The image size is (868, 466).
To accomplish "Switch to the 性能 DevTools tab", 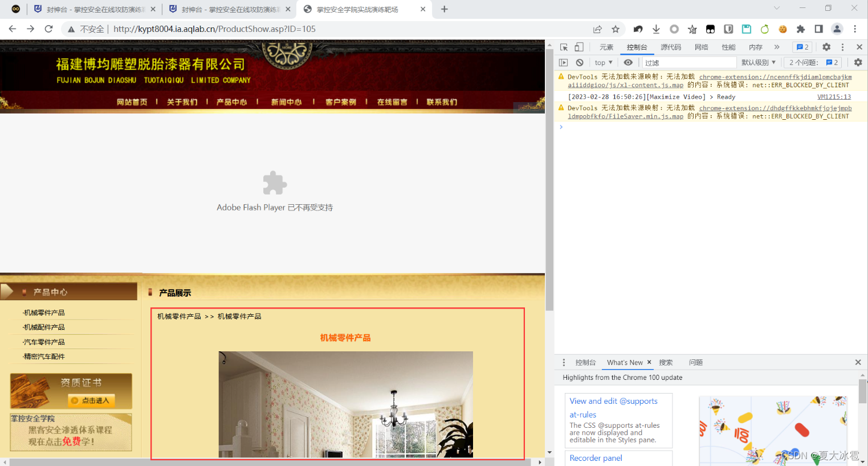I will click(728, 47).
